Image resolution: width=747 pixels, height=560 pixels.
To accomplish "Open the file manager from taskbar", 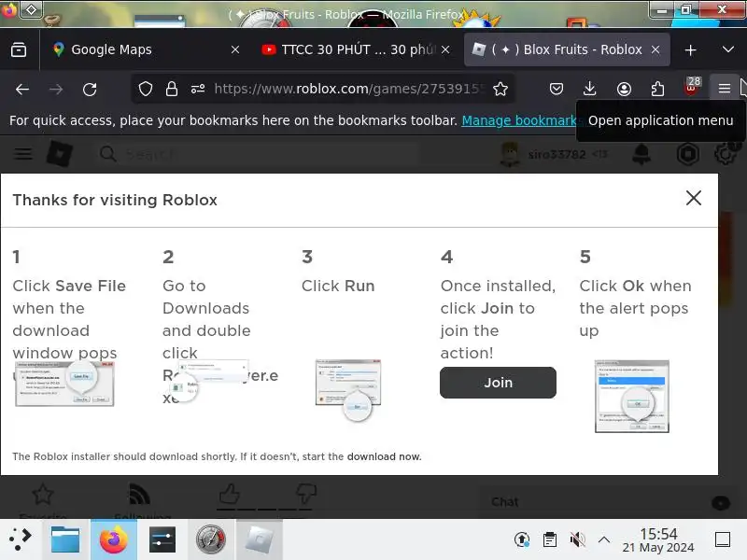I will pos(65,539).
